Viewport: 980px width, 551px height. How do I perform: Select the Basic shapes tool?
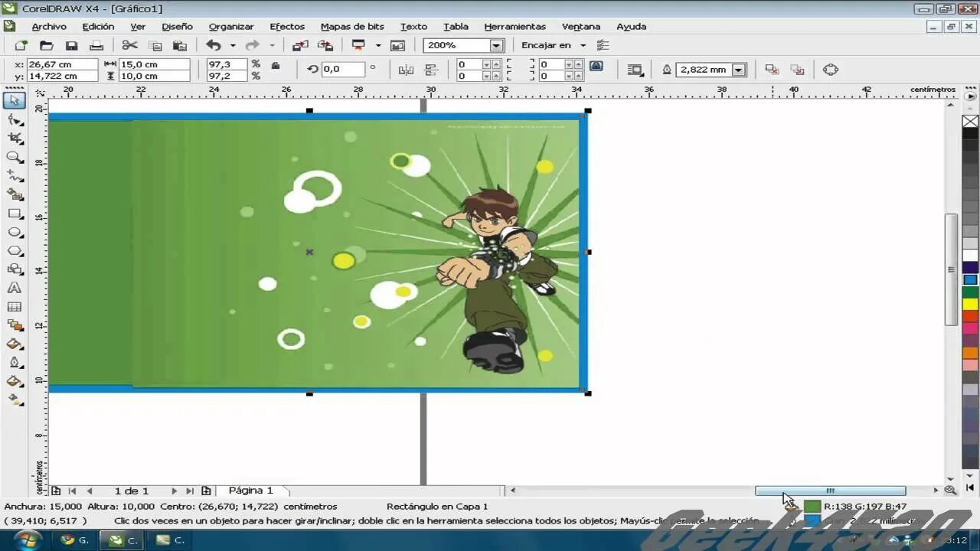[x=15, y=269]
